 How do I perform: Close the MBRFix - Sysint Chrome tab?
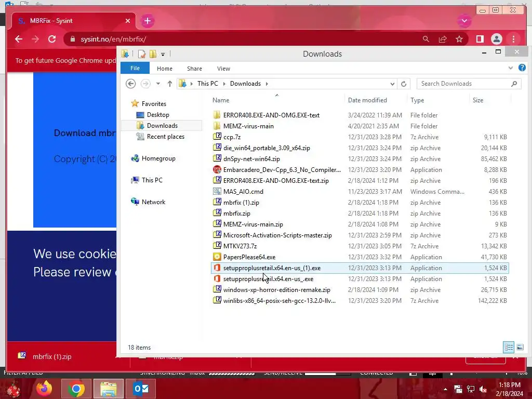click(128, 21)
